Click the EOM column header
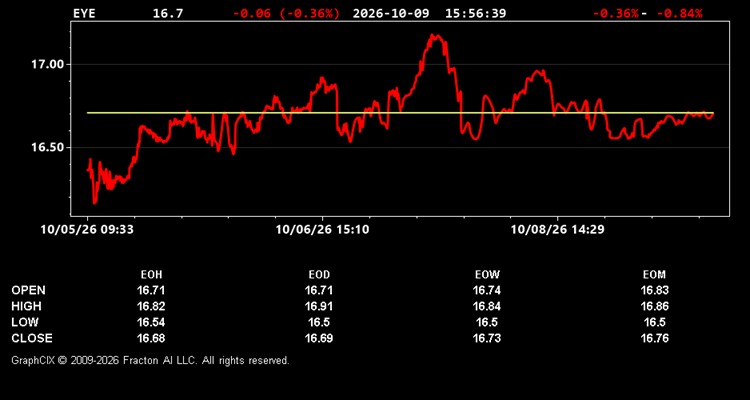 [654, 275]
